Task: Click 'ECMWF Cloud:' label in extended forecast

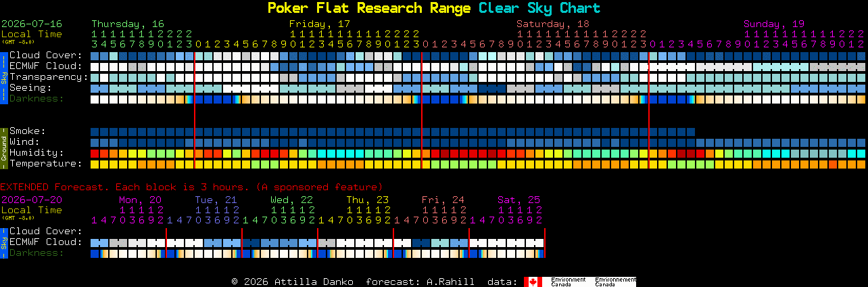Action: [x=46, y=242]
